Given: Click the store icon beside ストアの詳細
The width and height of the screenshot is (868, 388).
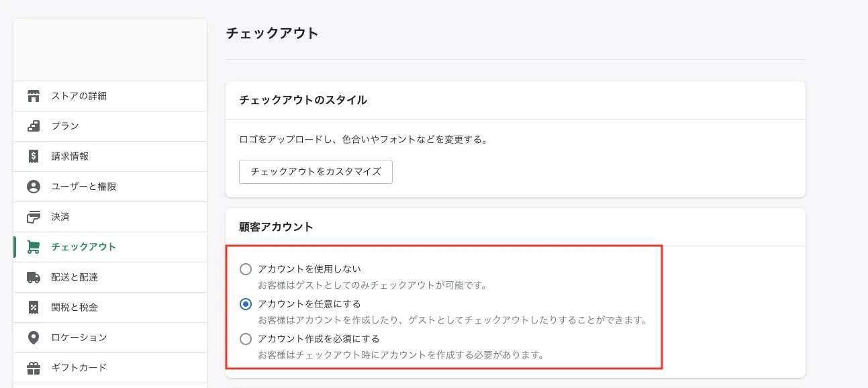Looking at the screenshot, I should 34,96.
